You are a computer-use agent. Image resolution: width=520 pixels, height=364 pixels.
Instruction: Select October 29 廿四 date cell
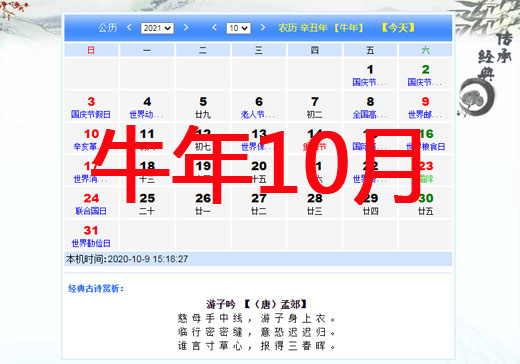[x=370, y=203]
